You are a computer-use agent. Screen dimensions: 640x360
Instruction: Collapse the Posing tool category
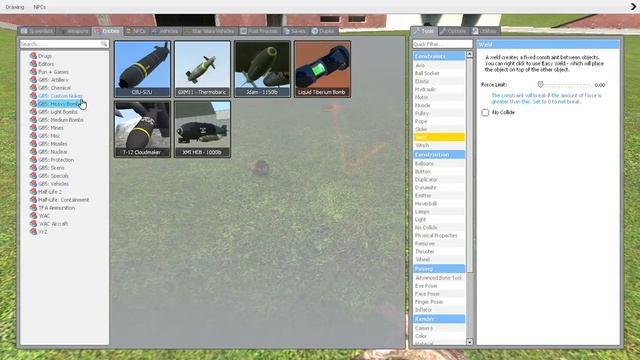tap(439, 269)
